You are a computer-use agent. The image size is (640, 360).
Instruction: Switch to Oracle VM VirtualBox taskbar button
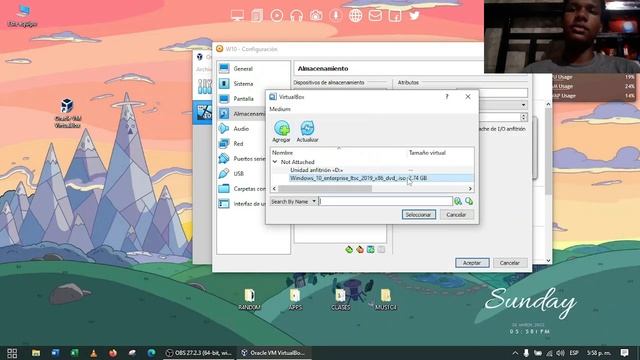273,353
